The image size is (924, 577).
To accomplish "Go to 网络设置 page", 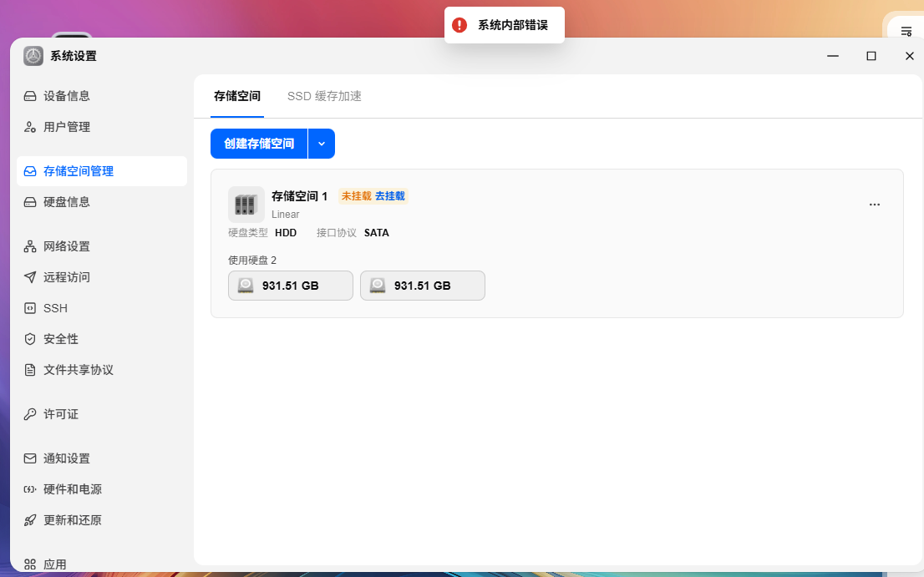I will pos(101,246).
